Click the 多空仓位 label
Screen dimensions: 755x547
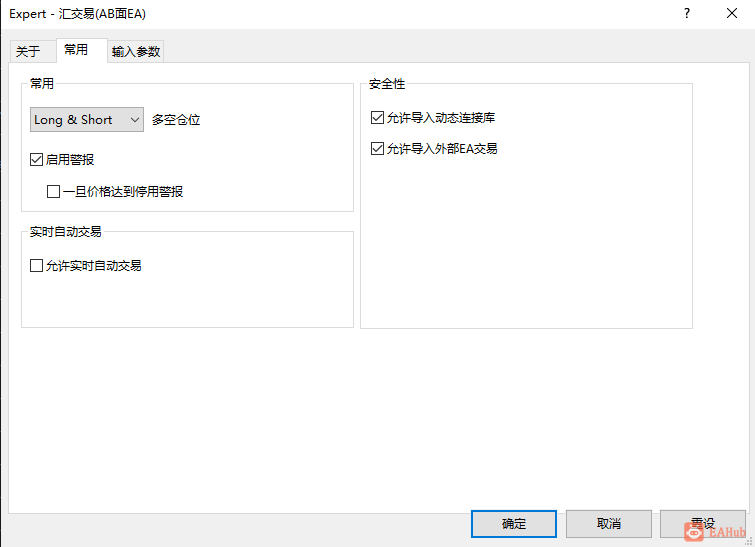(x=176, y=119)
